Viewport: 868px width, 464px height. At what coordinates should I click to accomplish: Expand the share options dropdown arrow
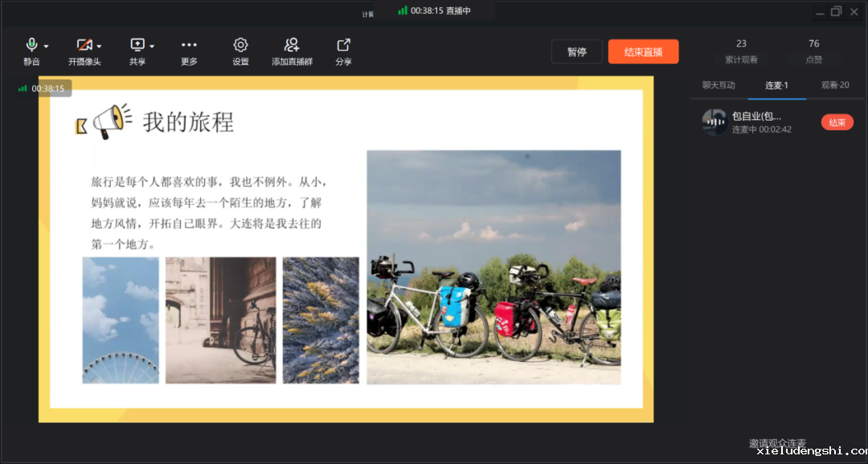(x=152, y=47)
